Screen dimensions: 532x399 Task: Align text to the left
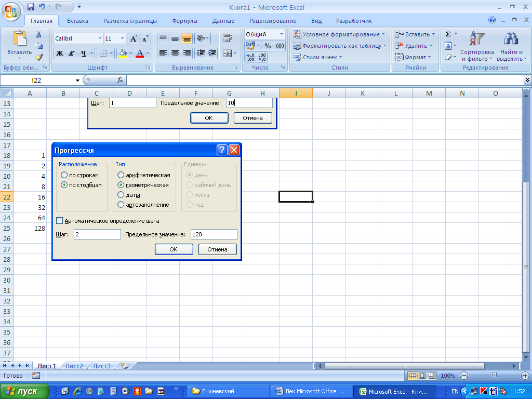coord(163,54)
